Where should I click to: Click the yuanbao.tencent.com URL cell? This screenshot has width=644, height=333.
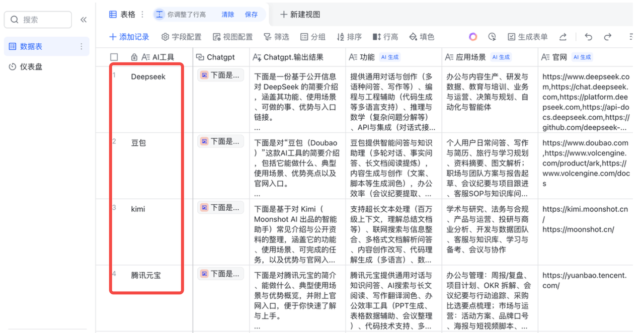click(x=586, y=298)
